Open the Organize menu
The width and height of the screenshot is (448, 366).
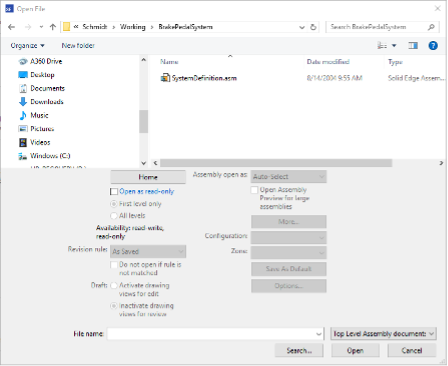(x=27, y=46)
